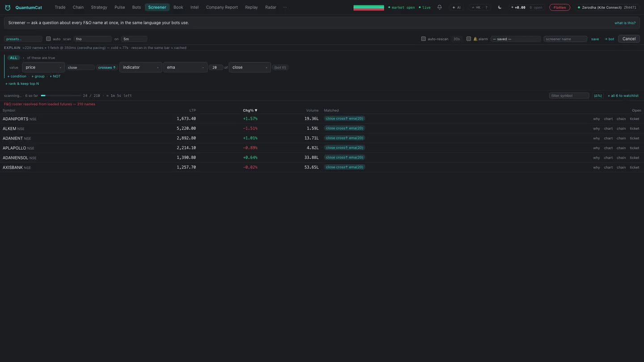
Task: Add all 6 to watchlist
Action: 623,96
